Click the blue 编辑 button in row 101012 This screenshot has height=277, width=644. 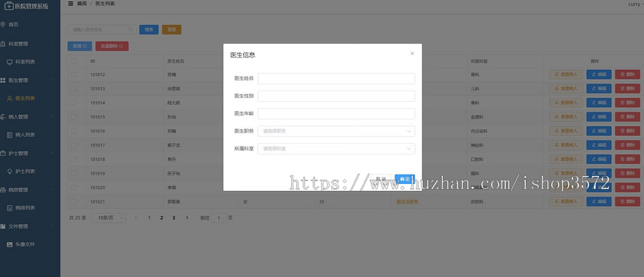(x=599, y=74)
